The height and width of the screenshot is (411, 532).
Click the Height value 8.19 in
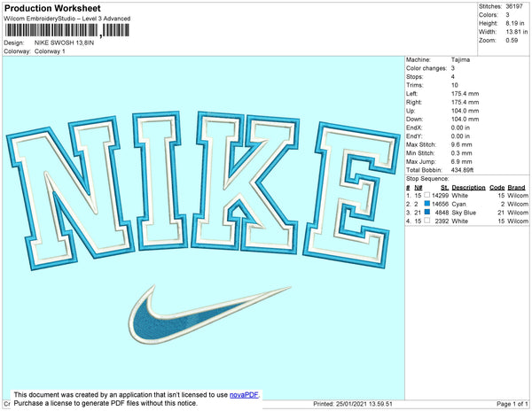[514, 23]
